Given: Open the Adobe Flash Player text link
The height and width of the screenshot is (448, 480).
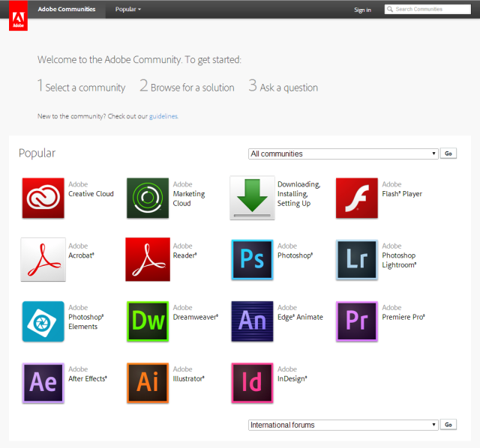Looking at the screenshot, I should tap(402, 189).
